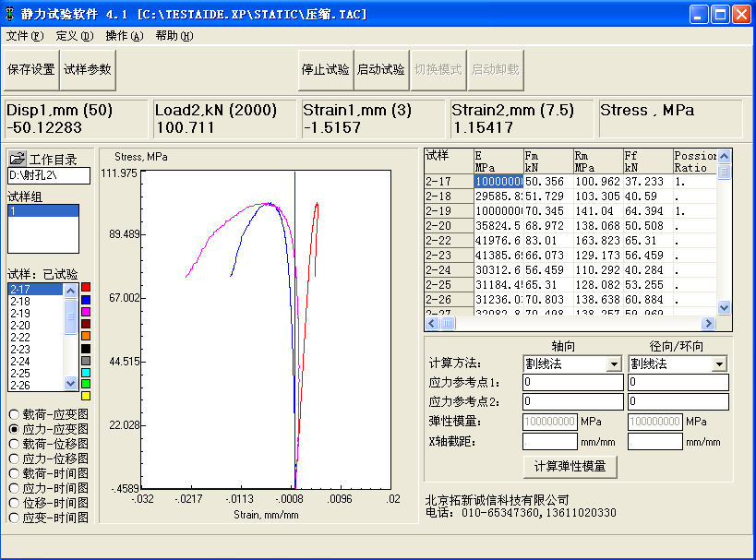This screenshot has height=560, width=756.
Task: Click the 停止试验 button
Action: tap(326, 70)
